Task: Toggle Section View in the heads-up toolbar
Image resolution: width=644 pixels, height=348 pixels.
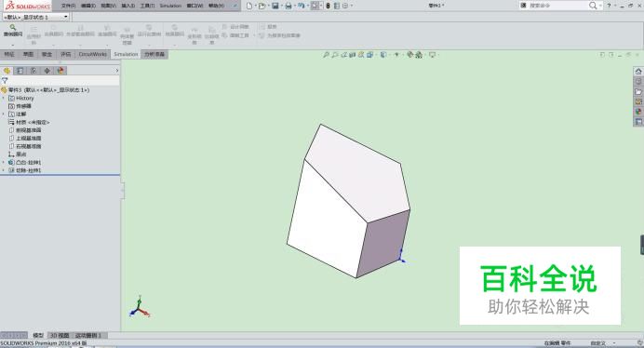Action: 353,54
